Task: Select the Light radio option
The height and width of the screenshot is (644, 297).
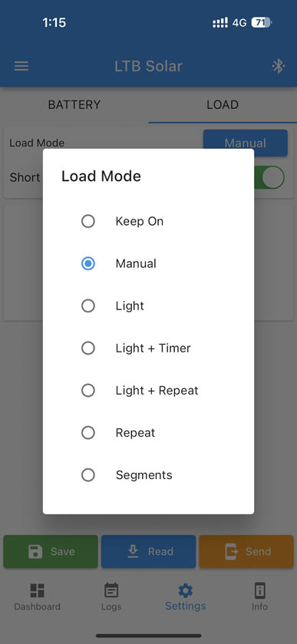Action: tap(88, 306)
